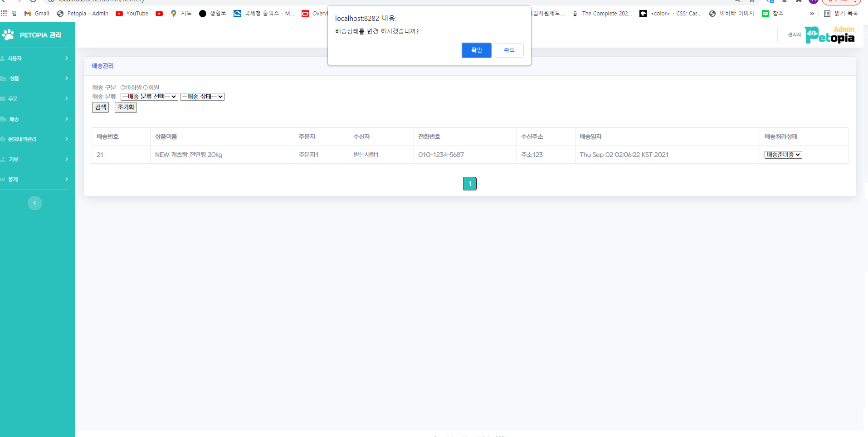Cancel dialog with 취소 button
This screenshot has width=868, height=437.
[x=509, y=50]
